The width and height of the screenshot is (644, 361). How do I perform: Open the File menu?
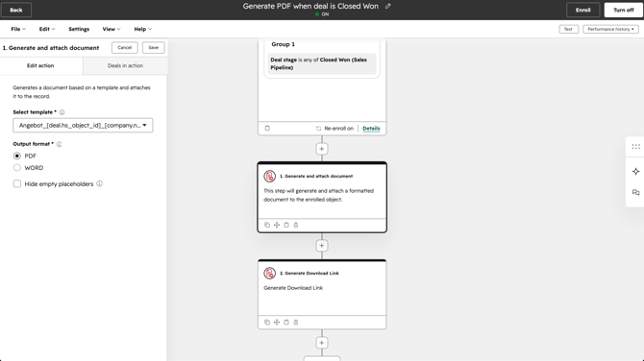[18, 29]
